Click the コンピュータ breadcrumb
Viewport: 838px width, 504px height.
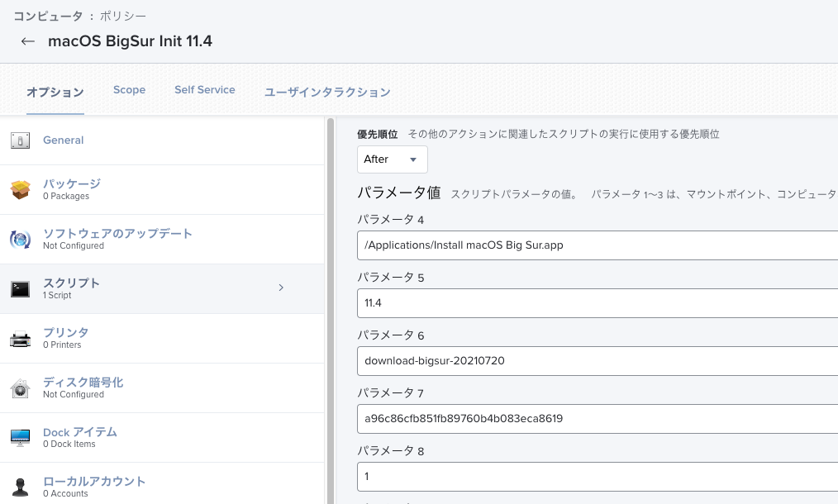coord(48,16)
